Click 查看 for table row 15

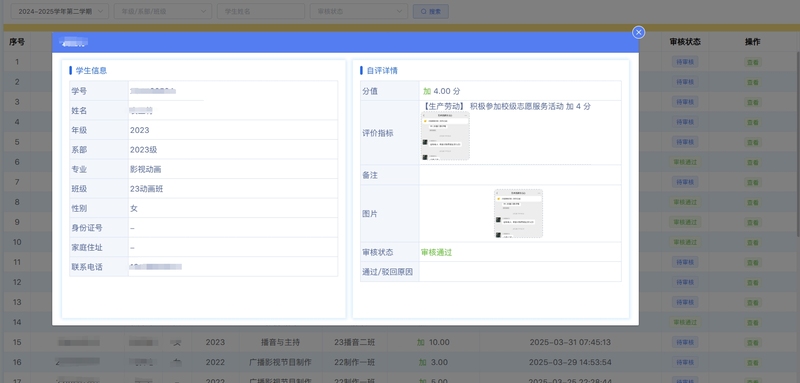[753, 342]
